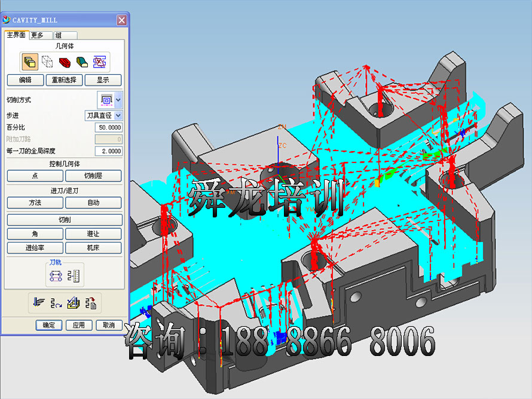Select the Cut Area geometry icon
Image resolution: width=532 pixels, height=399 pixels.
[x=82, y=62]
